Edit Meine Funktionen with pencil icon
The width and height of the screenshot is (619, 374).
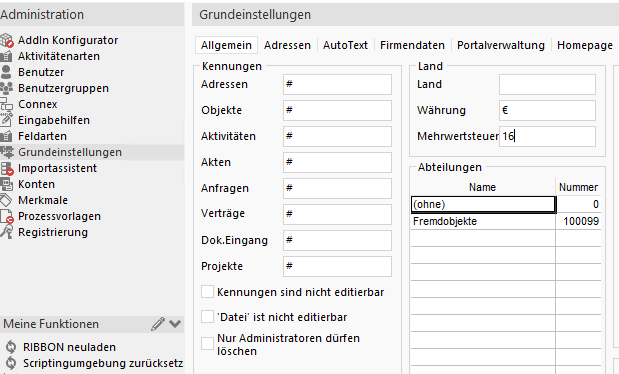(158, 324)
